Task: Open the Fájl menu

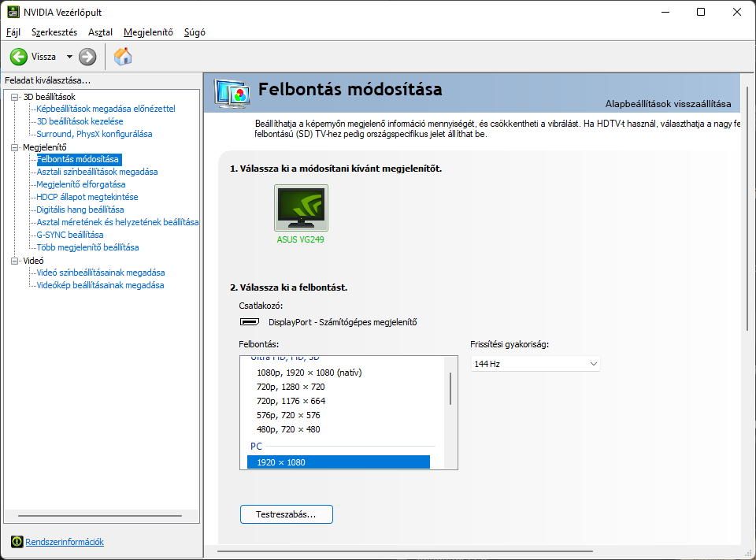Action: point(13,32)
